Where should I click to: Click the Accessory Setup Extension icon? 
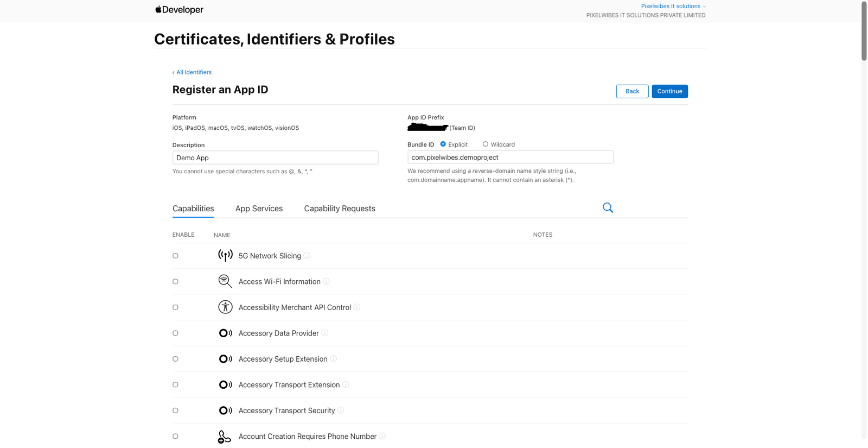click(x=225, y=359)
